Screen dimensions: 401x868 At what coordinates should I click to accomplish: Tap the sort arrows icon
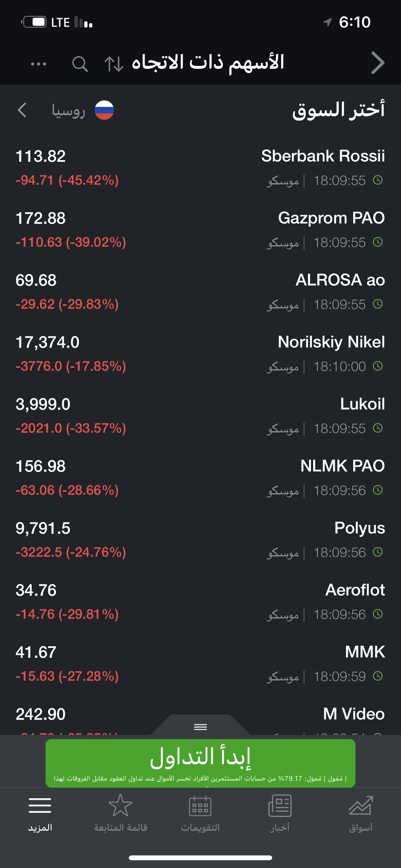(x=114, y=64)
